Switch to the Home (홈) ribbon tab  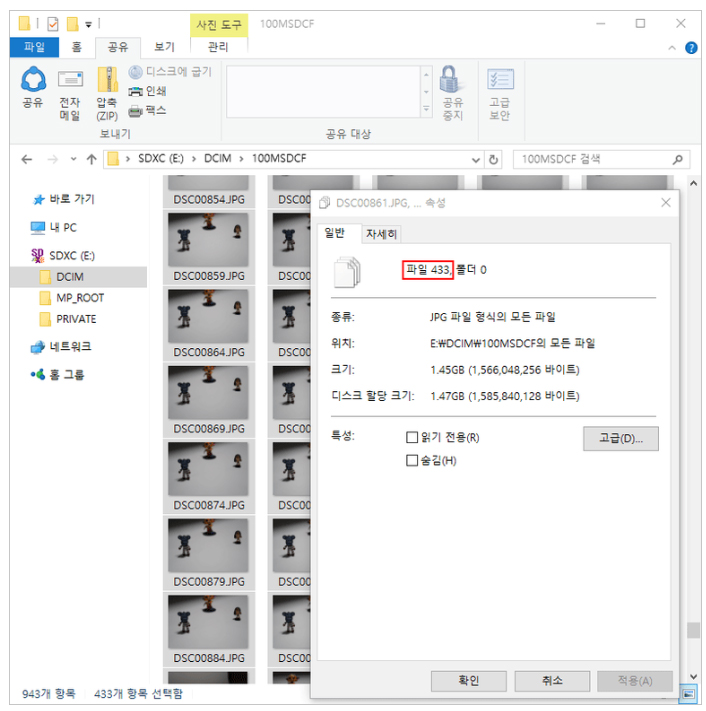coord(77,47)
